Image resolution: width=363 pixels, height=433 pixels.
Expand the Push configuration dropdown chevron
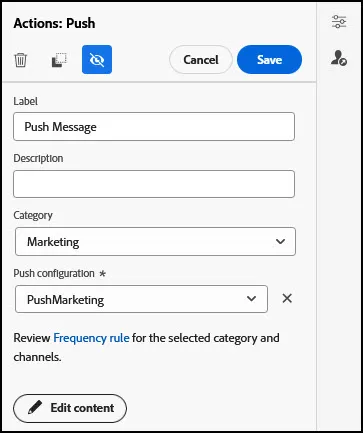(251, 299)
